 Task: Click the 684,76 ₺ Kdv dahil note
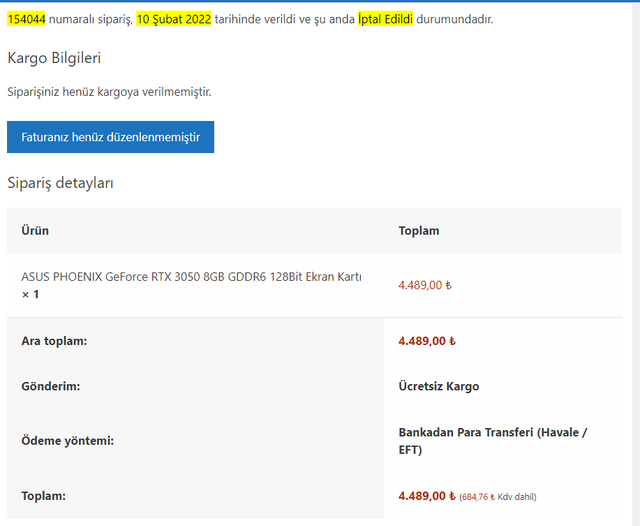click(x=498, y=497)
